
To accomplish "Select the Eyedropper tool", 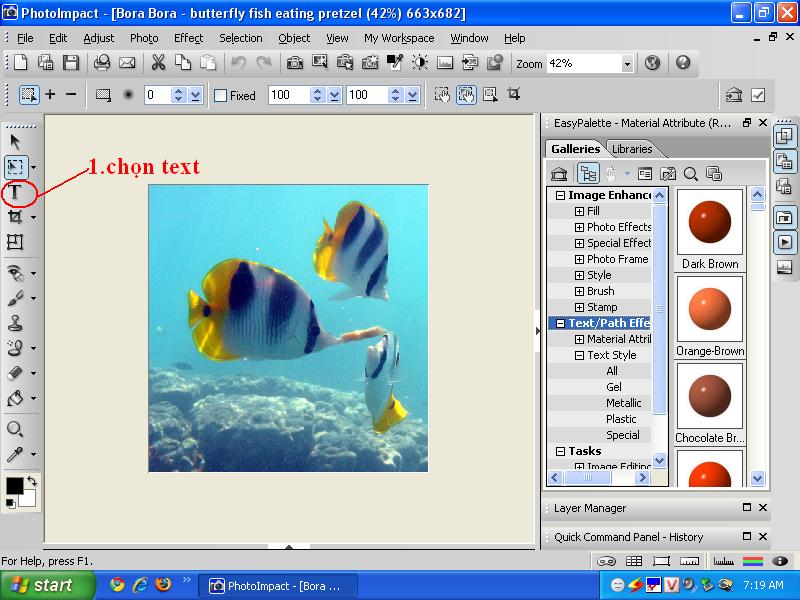I will (15, 454).
